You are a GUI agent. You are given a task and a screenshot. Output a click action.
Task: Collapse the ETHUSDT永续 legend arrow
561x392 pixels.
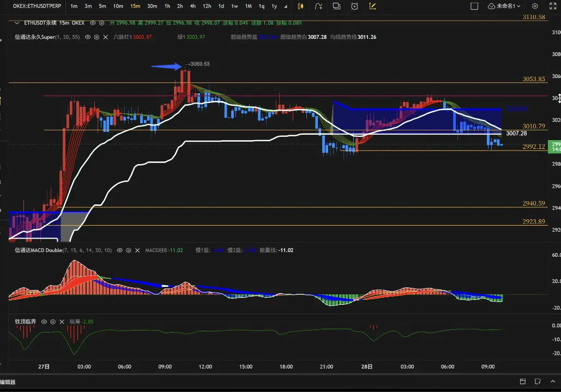17,23
